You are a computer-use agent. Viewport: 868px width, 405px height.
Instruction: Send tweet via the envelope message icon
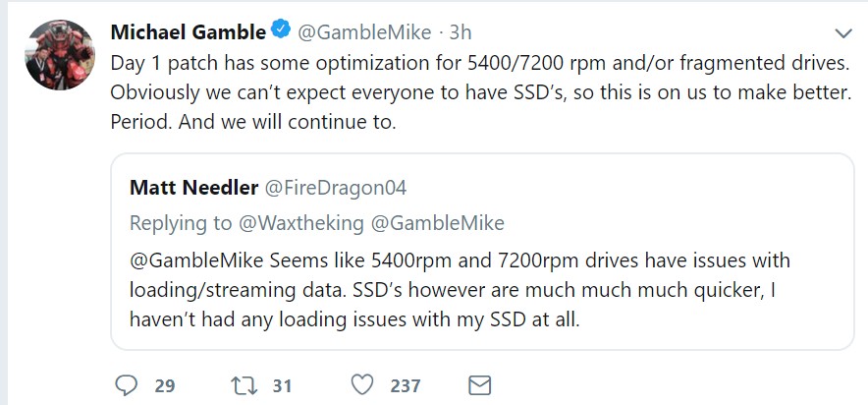coord(479,384)
